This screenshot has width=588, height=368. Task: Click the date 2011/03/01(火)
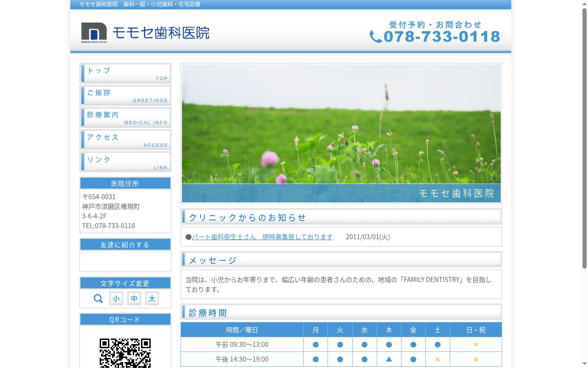click(x=368, y=237)
